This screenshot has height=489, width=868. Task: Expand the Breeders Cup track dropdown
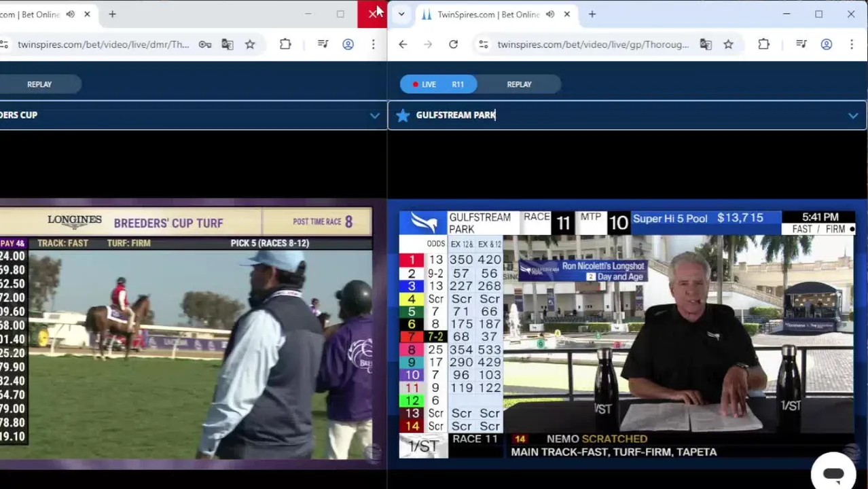(x=374, y=115)
